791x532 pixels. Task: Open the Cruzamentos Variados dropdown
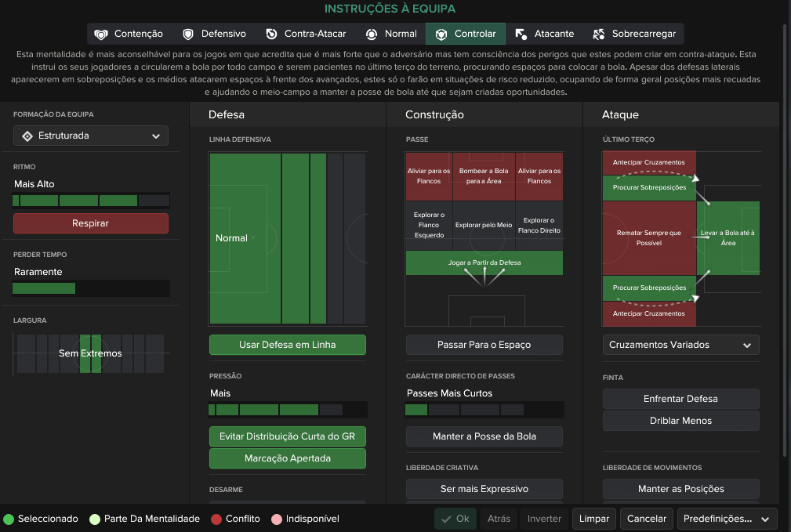681,345
